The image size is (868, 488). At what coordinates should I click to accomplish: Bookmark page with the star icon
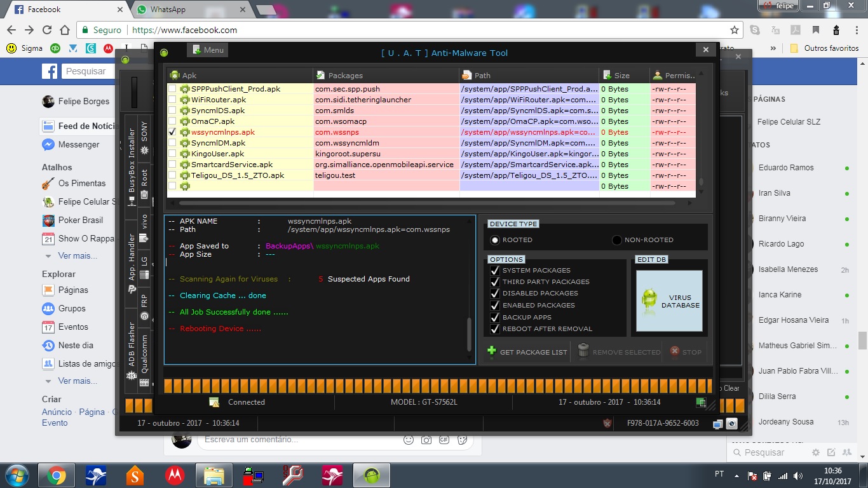735,30
